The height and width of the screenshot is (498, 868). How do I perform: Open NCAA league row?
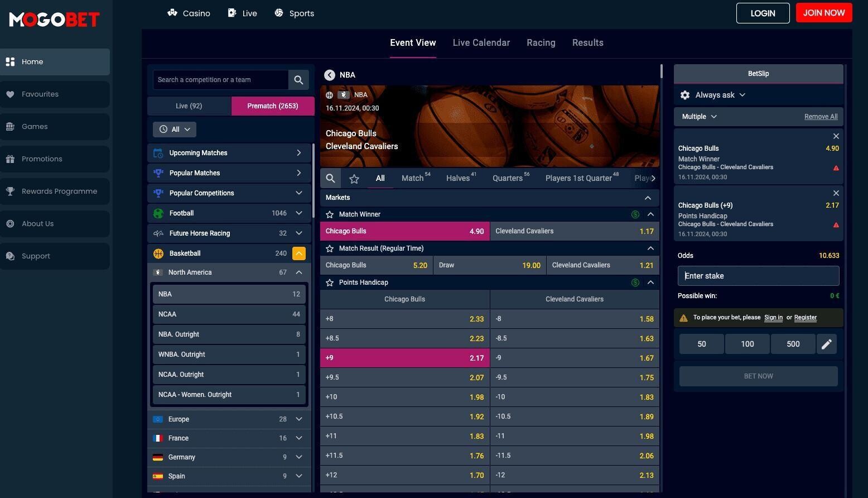pos(229,314)
